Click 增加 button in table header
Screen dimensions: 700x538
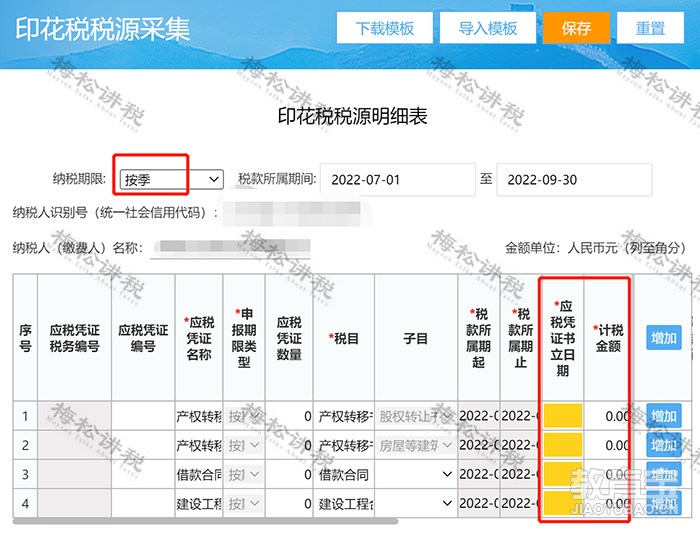663,338
